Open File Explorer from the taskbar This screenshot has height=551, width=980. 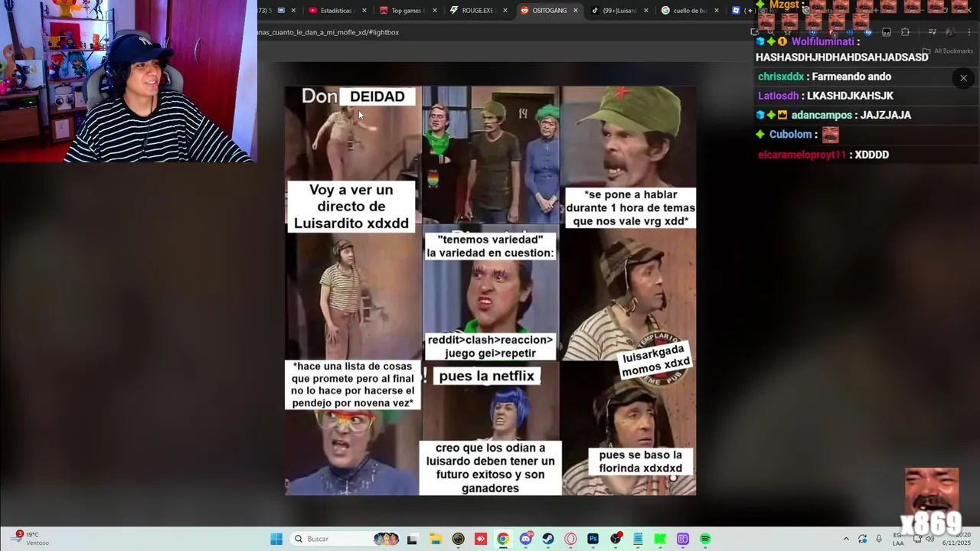pyautogui.click(x=435, y=539)
